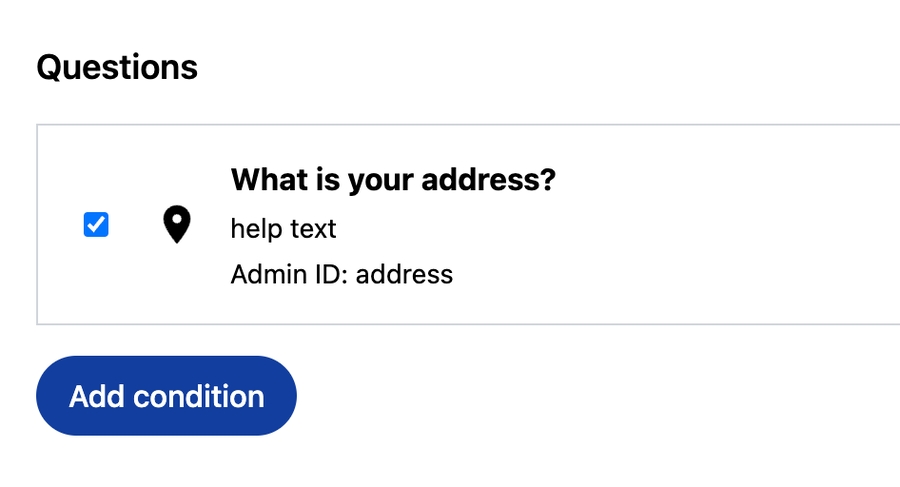Click the "help text" description line
900x487 pixels.
coord(283,229)
